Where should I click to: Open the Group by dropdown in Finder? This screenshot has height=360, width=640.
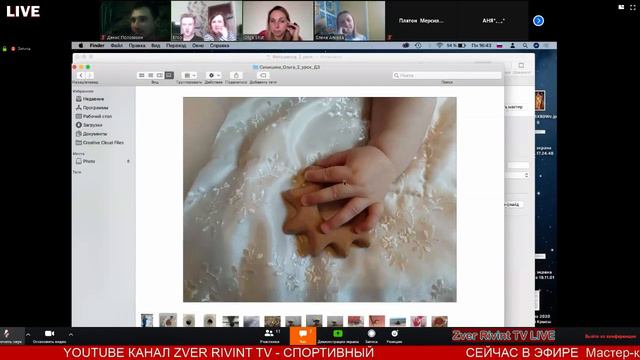(x=189, y=76)
